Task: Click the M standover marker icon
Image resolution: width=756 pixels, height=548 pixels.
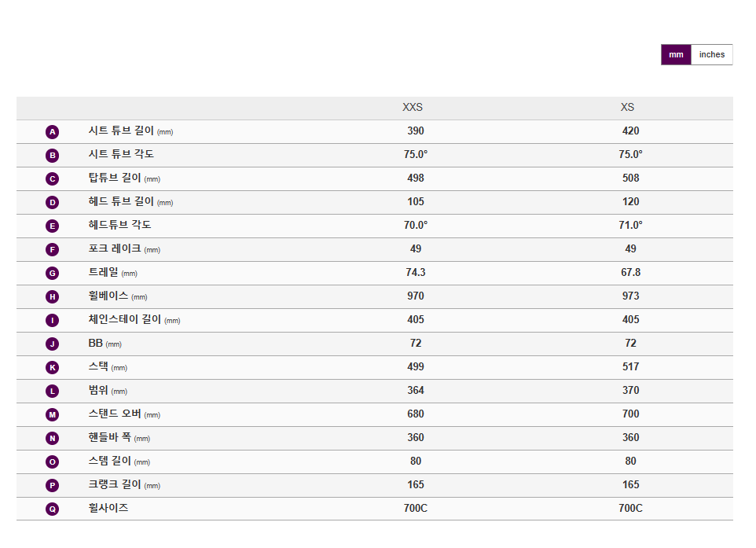Action: coord(52,415)
